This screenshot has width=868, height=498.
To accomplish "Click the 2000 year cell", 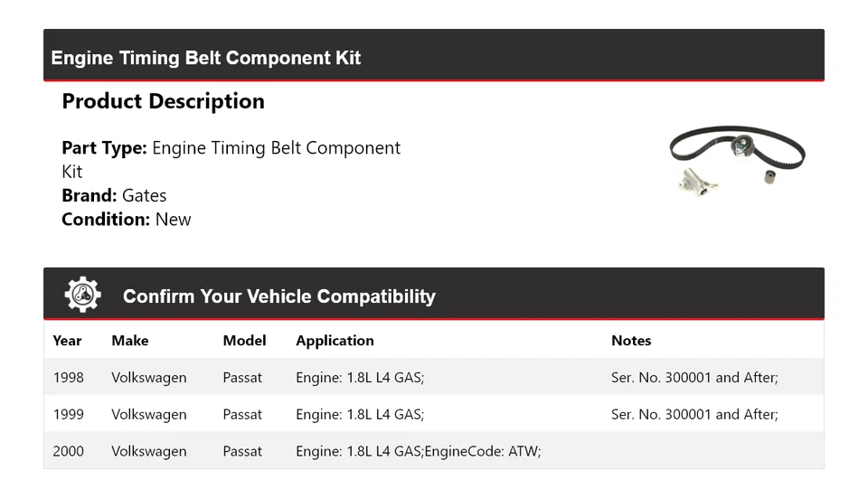I will click(69, 451).
